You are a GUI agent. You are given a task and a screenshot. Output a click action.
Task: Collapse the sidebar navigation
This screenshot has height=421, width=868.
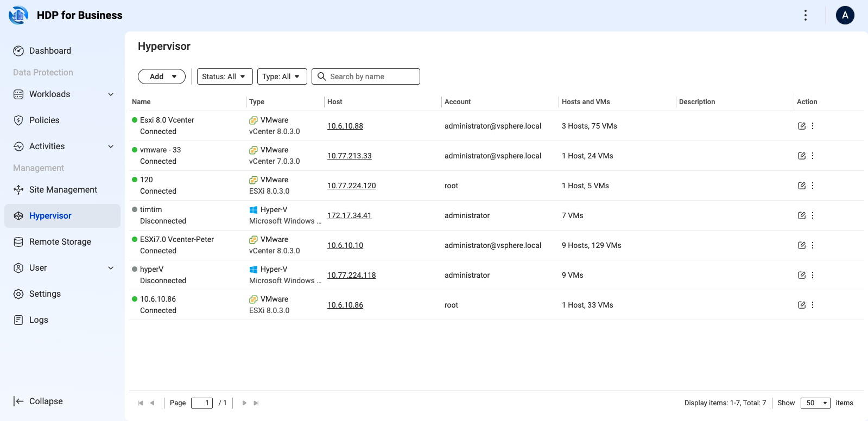(x=38, y=401)
